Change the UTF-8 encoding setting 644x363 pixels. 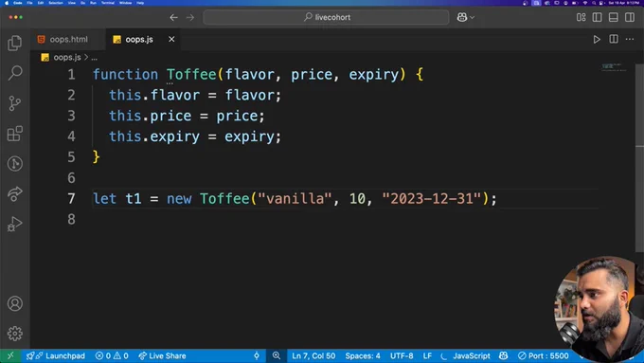[402, 355]
